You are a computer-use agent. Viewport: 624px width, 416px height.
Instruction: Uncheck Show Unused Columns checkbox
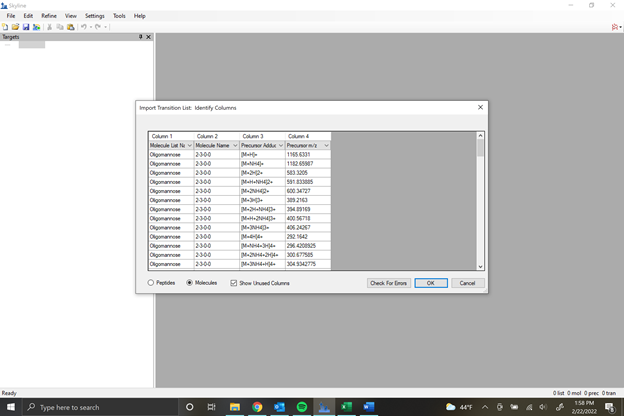pos(234,283)
